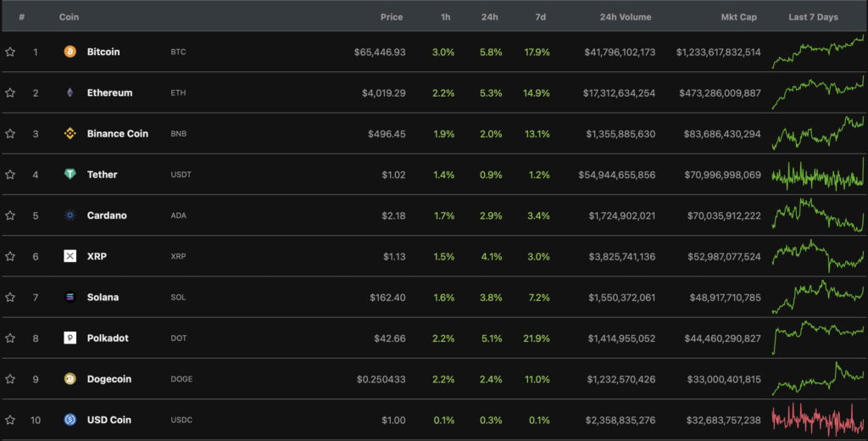Click the XRP logo icon

pyautogui.click(x=70, y=256)
